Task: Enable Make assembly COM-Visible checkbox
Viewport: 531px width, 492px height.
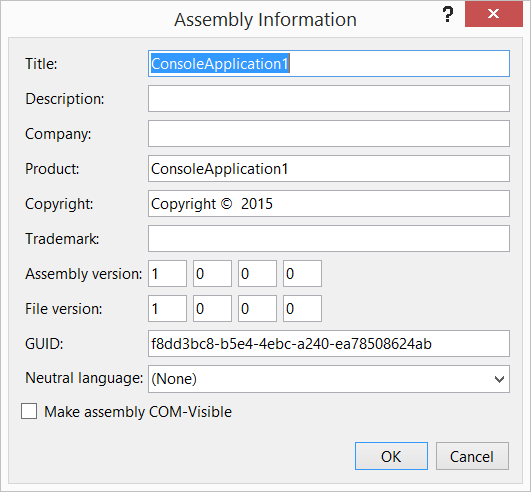Action: point(29,411)
